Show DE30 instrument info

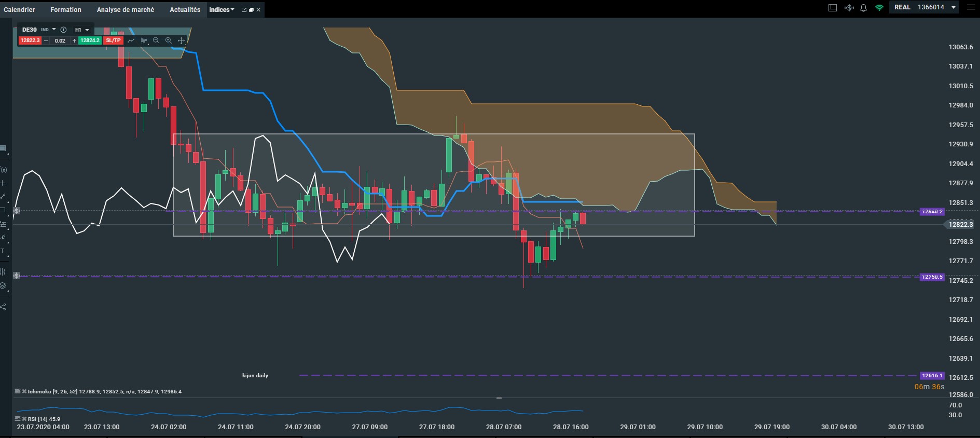(63, 30)
